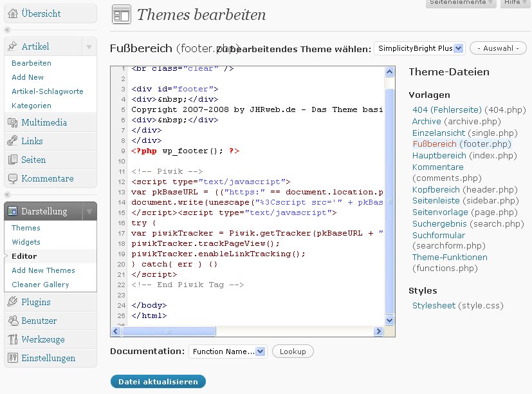Collapse the Darstellung menu section arrow
Screen dimensions: 532x394
(x=89, y=212)
